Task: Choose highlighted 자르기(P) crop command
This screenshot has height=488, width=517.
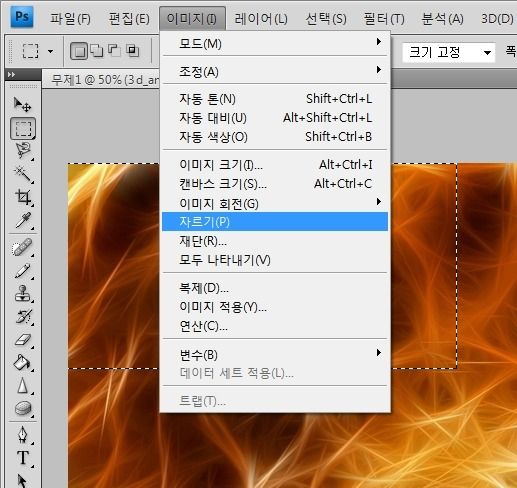Action: 275,222
